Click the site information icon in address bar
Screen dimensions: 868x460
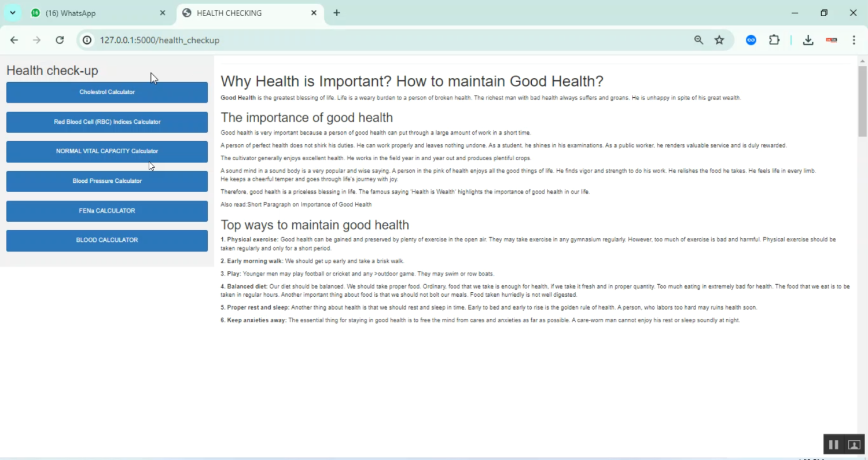(87, 40)
